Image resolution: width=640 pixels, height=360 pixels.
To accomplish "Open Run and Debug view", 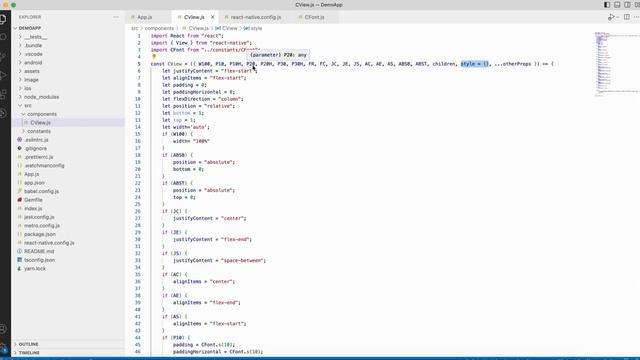I will pyautogui.click(x=3, y=75).
